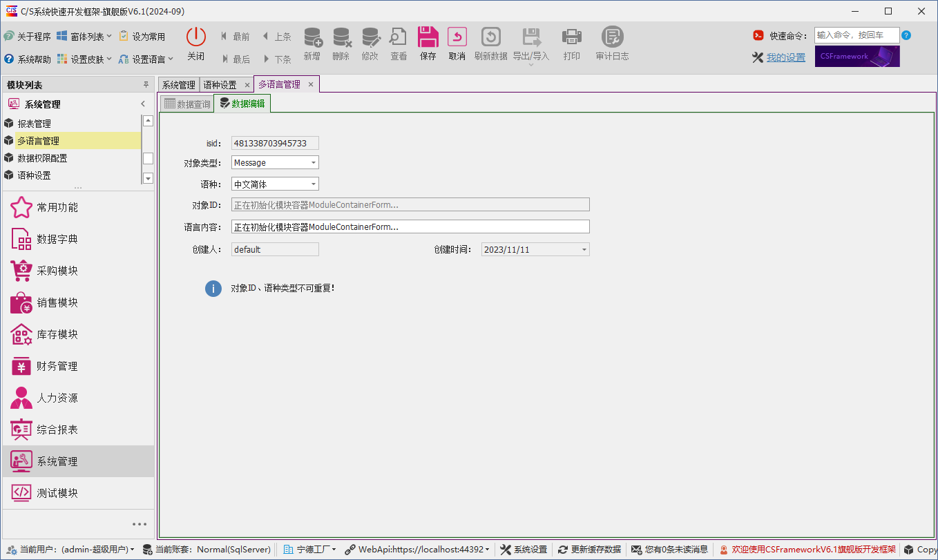Open 系统设置 from status bar
This screenshot has width=938, height=560.
524,550
